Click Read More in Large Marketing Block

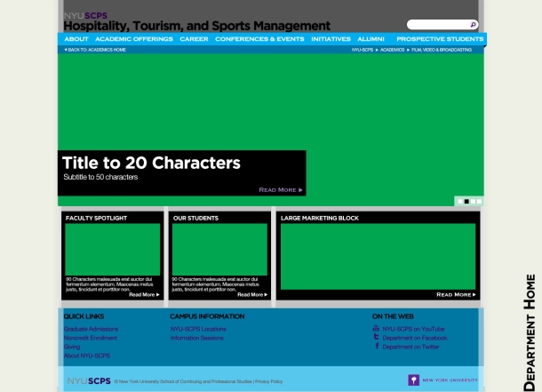457,295
